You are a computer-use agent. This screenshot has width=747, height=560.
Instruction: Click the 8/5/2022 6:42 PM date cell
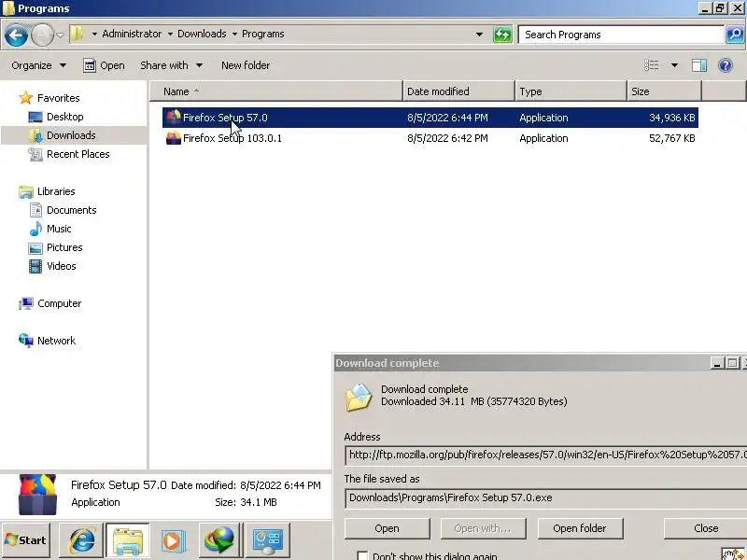pos(447,138)
